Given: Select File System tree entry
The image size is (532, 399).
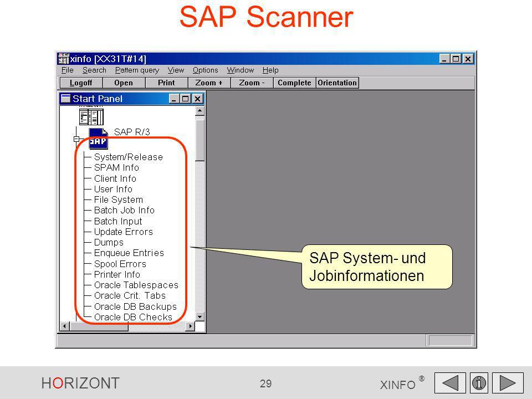Looking at the screenshot, I should (x=119, y=199).
